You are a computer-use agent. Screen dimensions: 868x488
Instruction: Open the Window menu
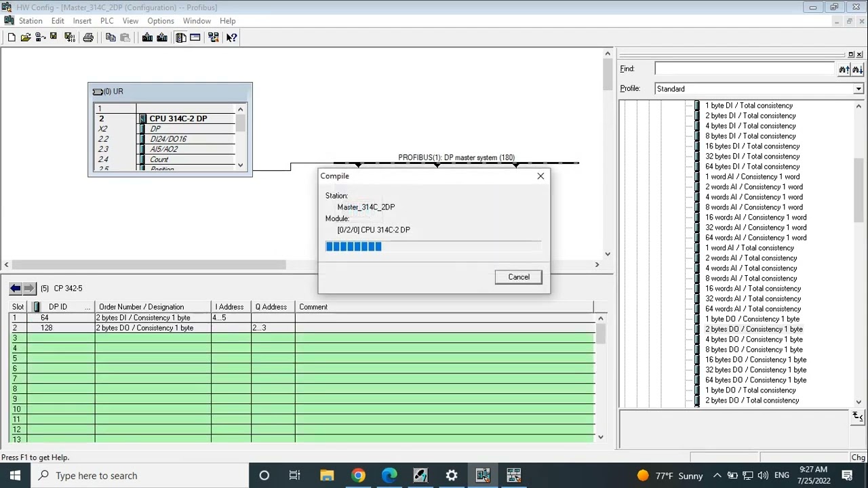pyautogui.click(x=197, y=21)
